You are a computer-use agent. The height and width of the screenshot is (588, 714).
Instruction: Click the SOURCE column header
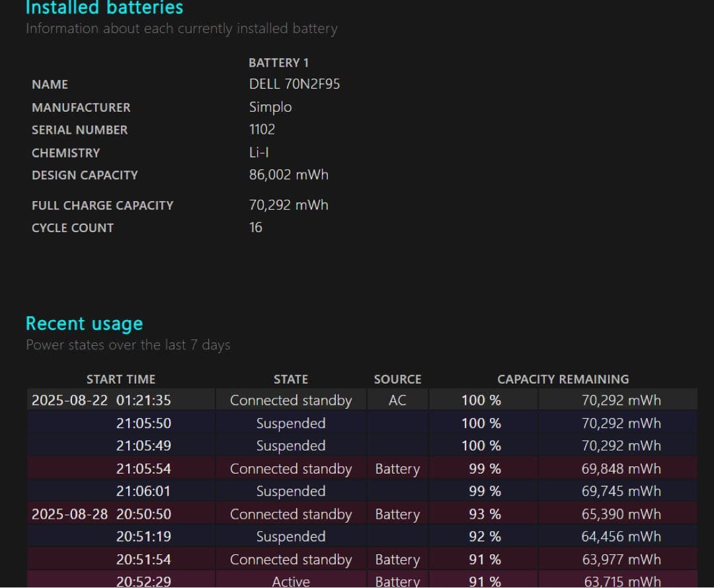pyautogui.click(x=397, y=379)
